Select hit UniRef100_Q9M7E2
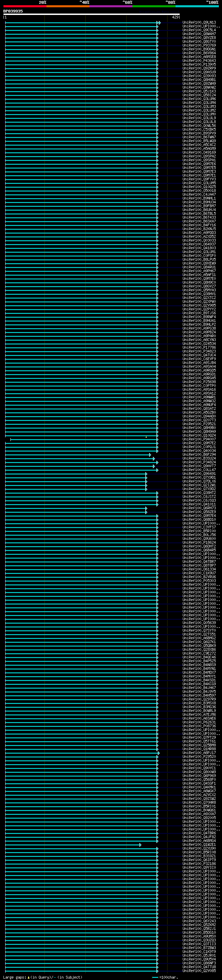222x980 pixels. point(199,443)
